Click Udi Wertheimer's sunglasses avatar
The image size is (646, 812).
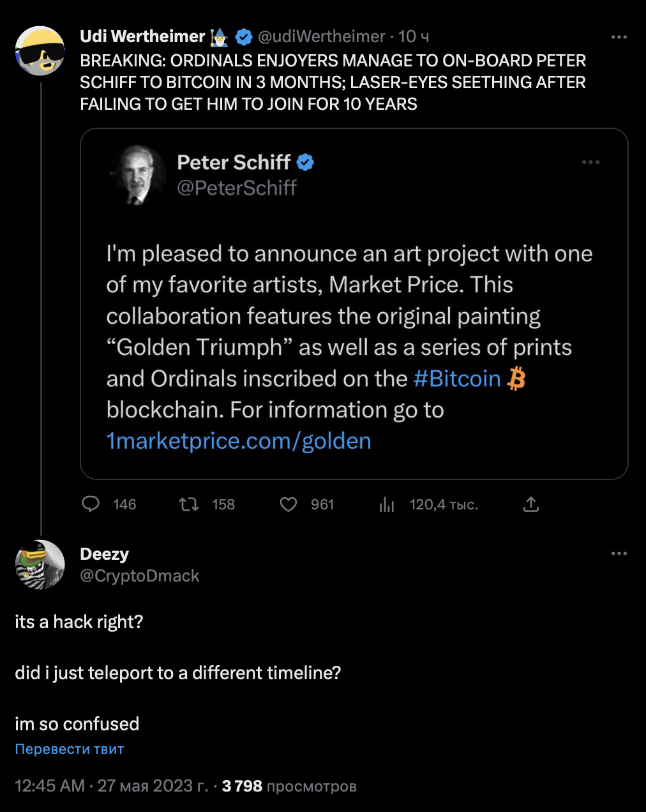coord(40,51)
